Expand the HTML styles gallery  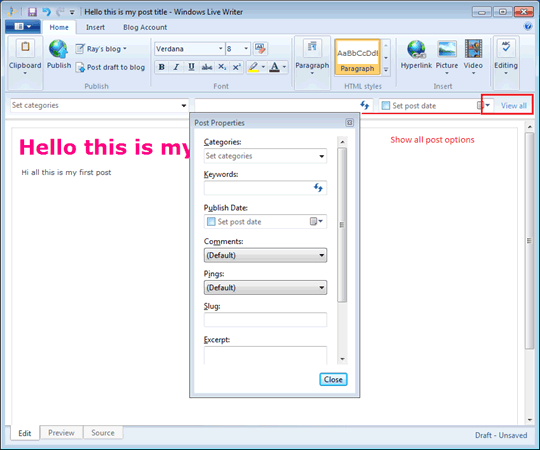(x=386, y=70)
